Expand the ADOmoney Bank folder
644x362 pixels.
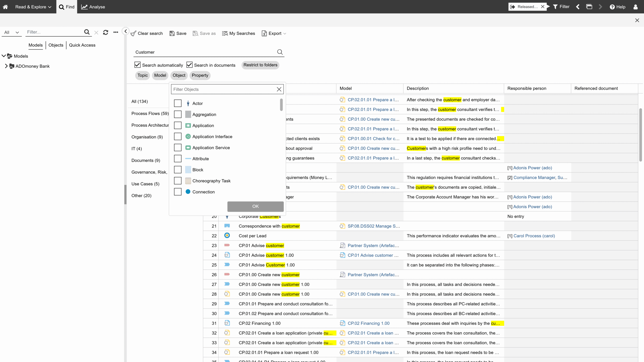coord(6,66)
